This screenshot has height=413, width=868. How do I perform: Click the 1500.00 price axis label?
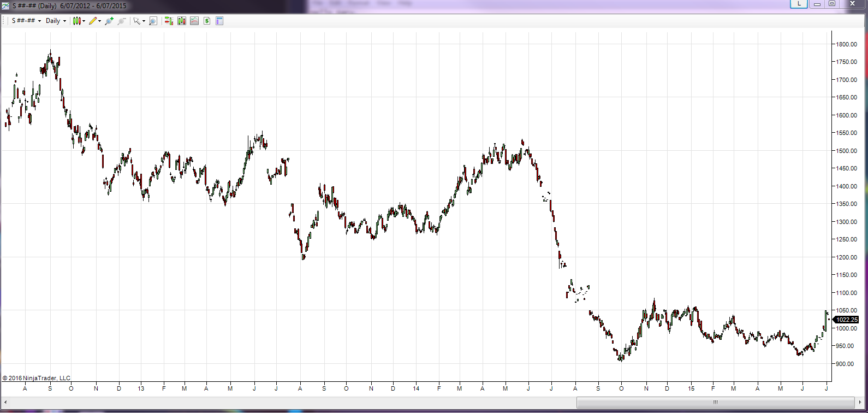846,151
